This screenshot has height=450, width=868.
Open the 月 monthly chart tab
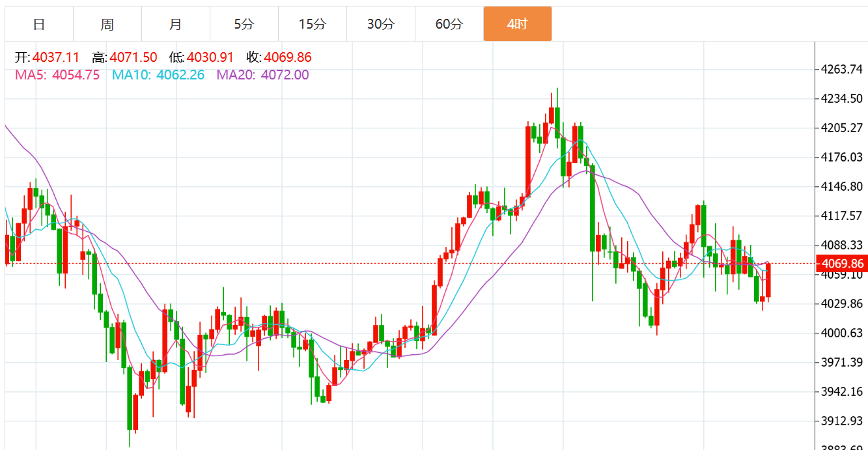[176, 25]
